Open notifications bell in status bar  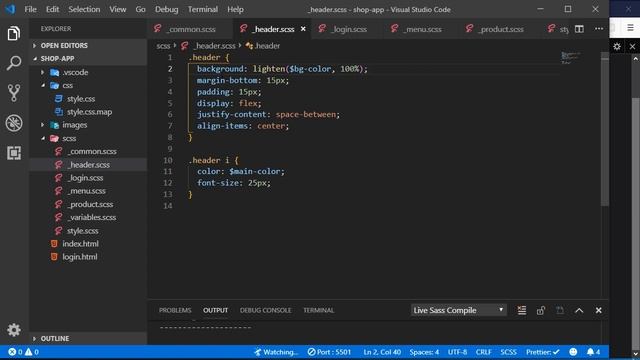593,352
